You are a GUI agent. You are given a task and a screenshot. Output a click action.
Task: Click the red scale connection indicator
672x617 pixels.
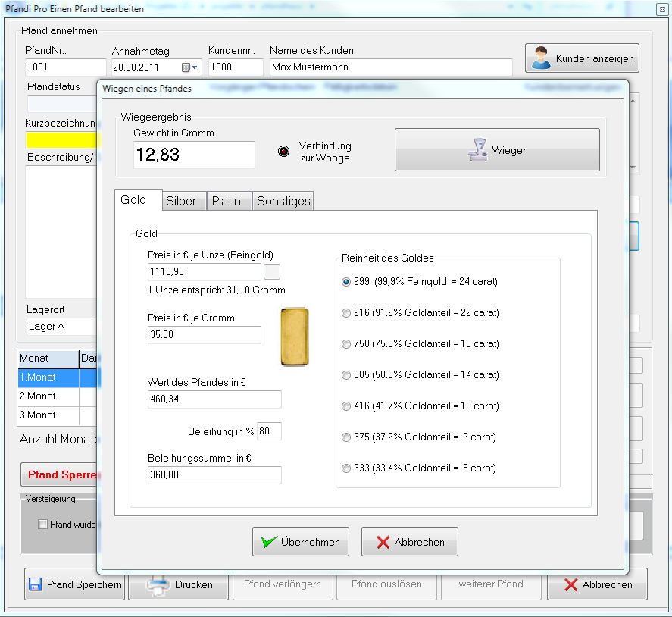click(284, 151)
